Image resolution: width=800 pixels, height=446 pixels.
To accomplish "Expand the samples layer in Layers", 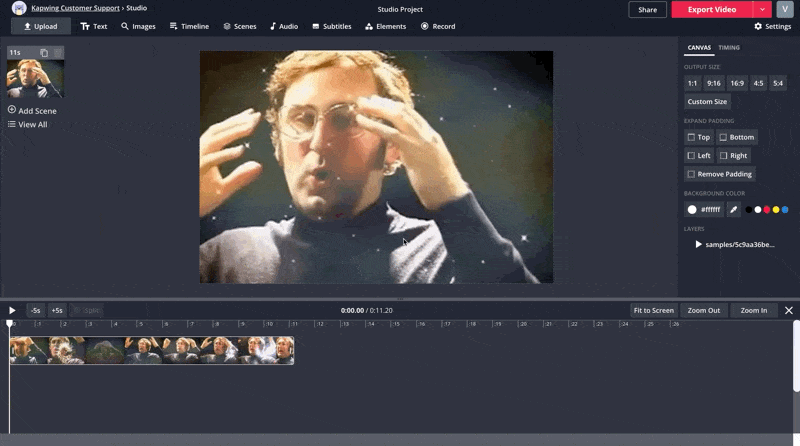I will 698,244.
